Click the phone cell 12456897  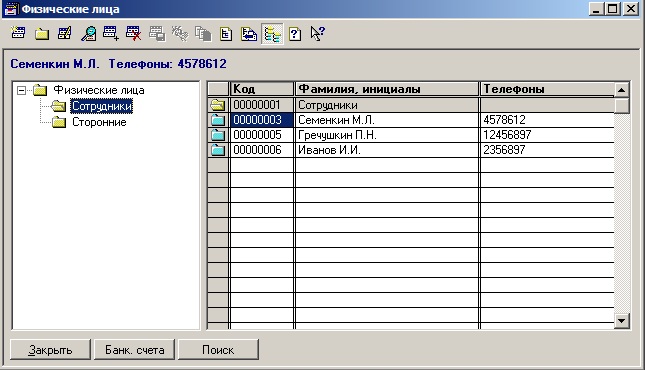click(x=547, y=135)
